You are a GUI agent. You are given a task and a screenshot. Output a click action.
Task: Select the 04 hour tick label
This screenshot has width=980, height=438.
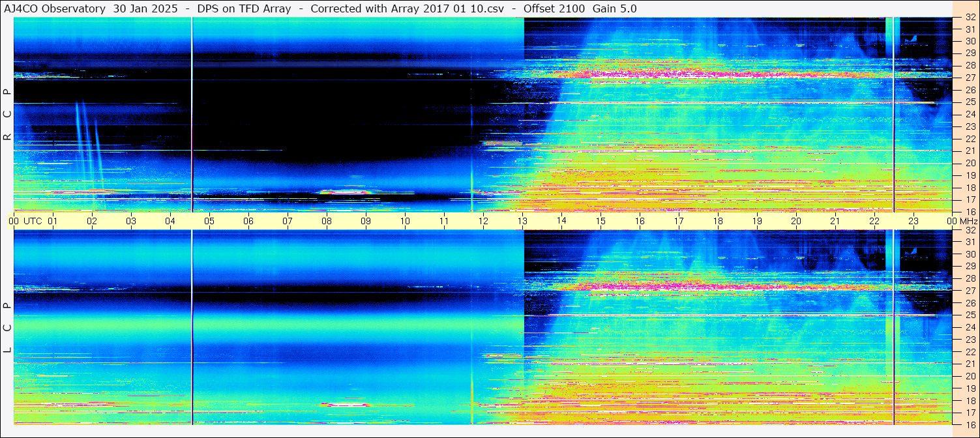(170, 221)
